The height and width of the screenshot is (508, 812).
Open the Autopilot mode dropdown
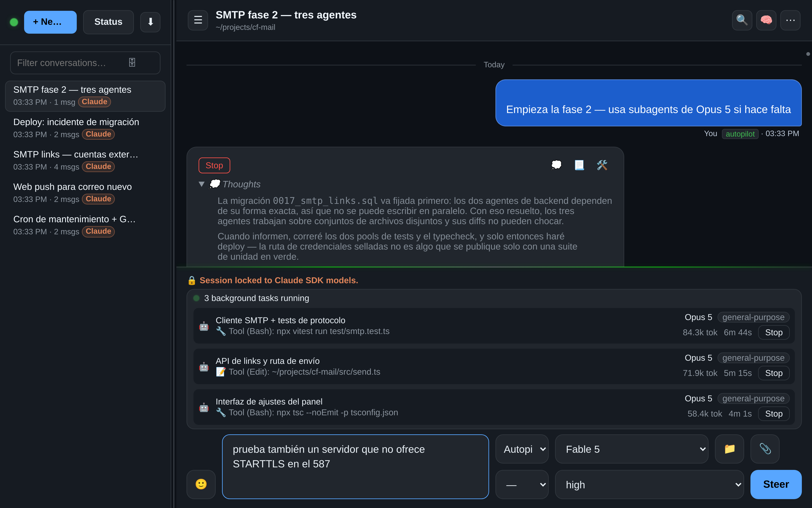point(522,449)
